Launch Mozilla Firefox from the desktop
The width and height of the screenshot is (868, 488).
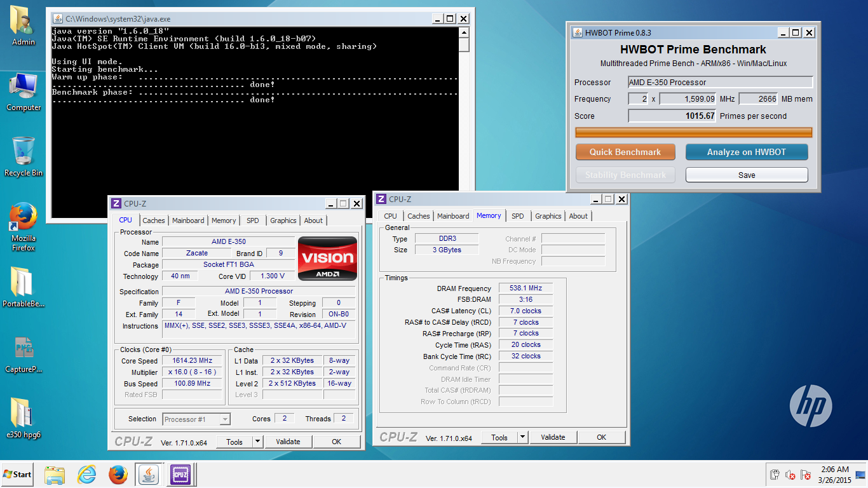24,227
